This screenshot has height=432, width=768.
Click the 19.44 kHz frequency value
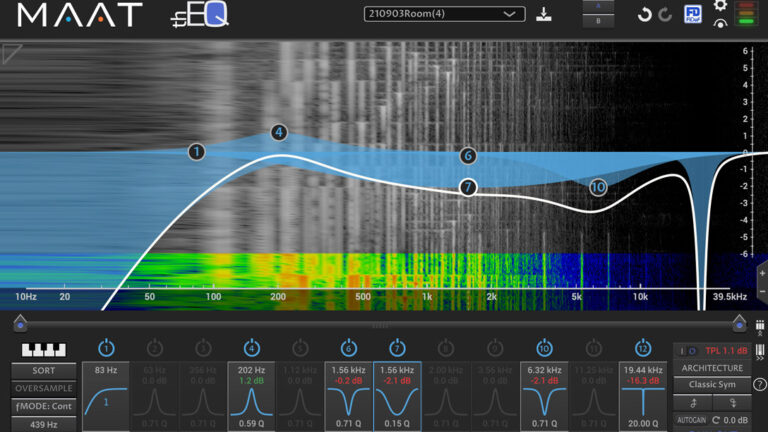tap(643, 370)
